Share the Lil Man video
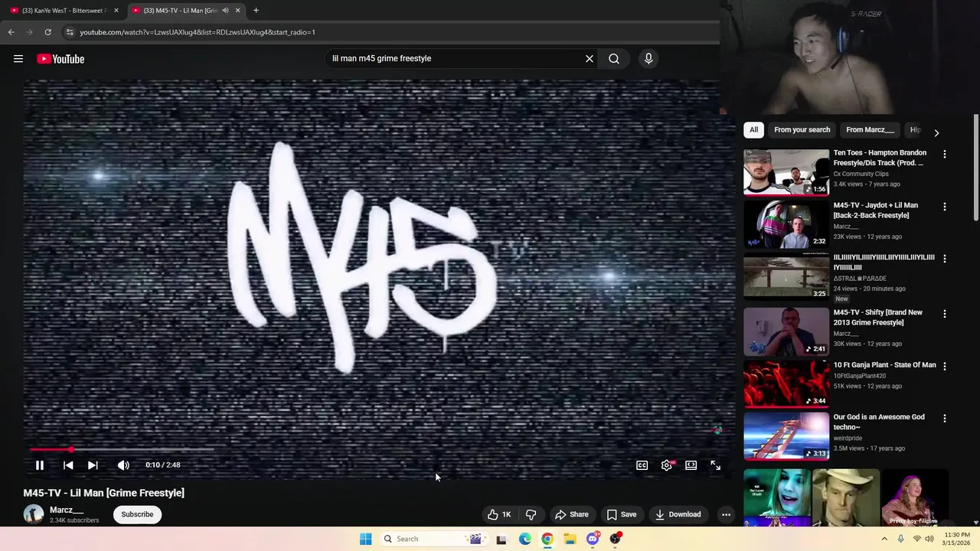Viewport: 980px width, 551px height. click(x=572, y=514)
